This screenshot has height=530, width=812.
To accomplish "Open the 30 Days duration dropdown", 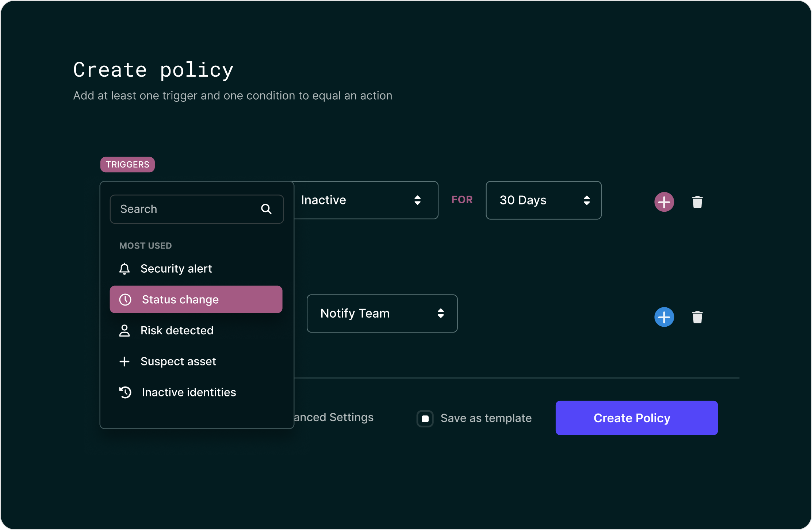I will click(543, 200).
